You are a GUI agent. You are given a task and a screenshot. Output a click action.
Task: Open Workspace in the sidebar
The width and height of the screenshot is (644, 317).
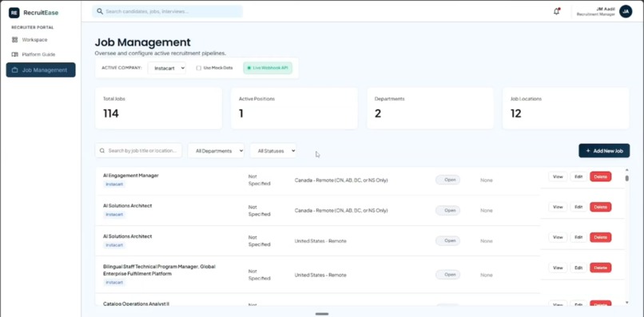(x=41, y=40)
